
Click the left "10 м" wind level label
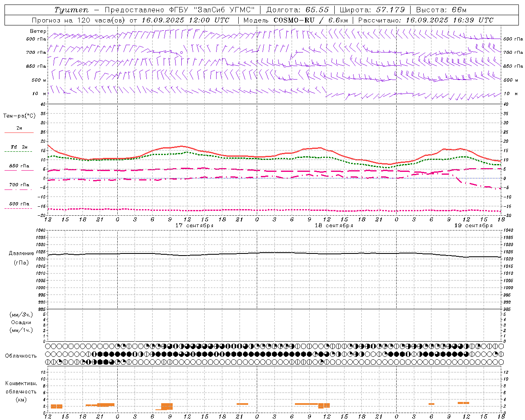tap(39, 94)
